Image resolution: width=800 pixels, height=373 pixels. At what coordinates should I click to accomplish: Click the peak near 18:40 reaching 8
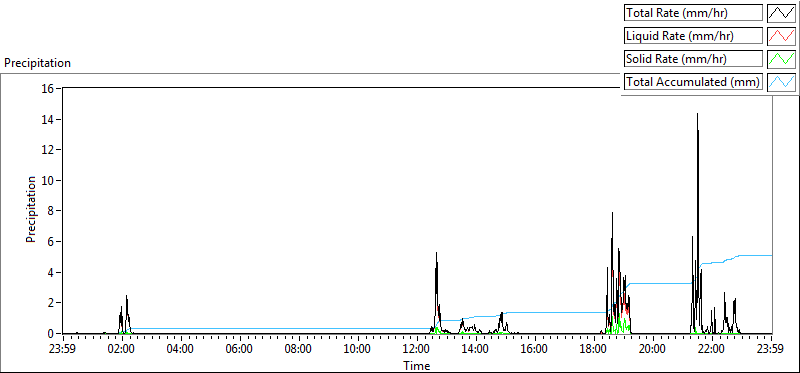coord(612,213)
